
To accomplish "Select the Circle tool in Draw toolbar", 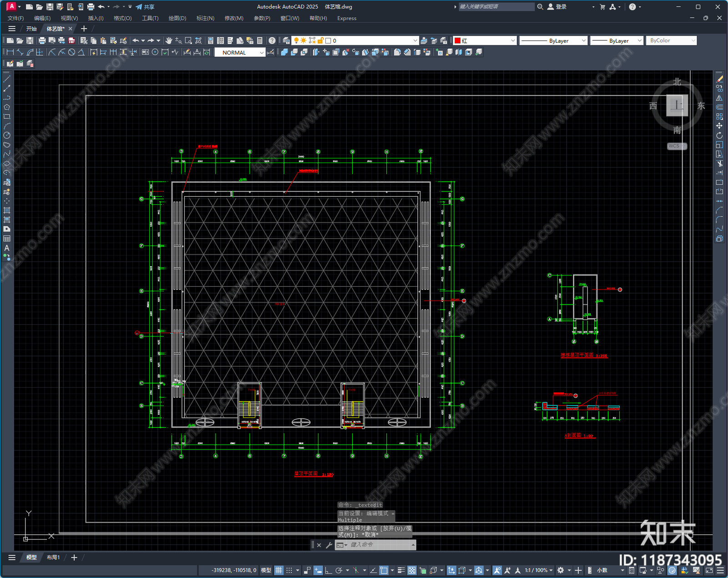I will 7,135.
